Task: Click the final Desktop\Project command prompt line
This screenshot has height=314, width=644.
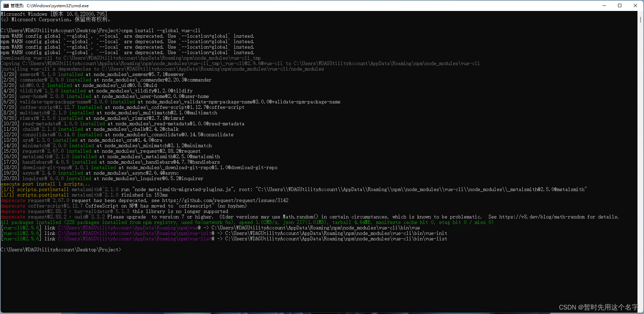Action: (61, 250)
